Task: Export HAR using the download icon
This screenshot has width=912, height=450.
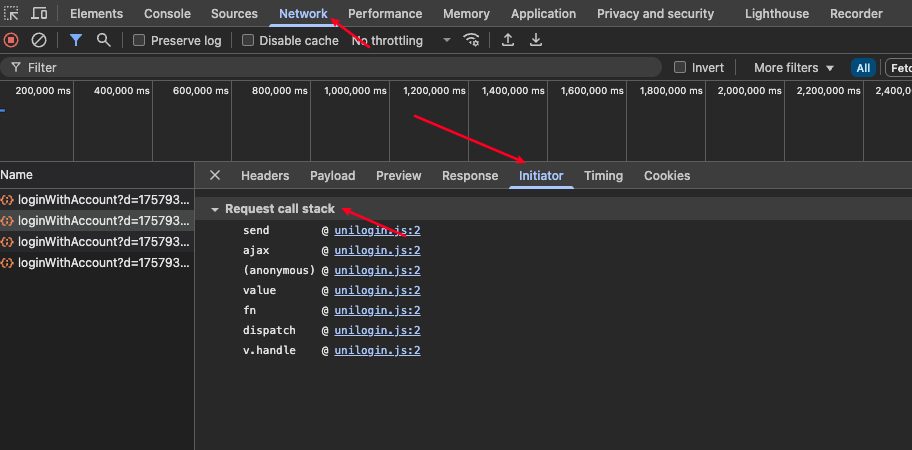Action: [536, 40]
